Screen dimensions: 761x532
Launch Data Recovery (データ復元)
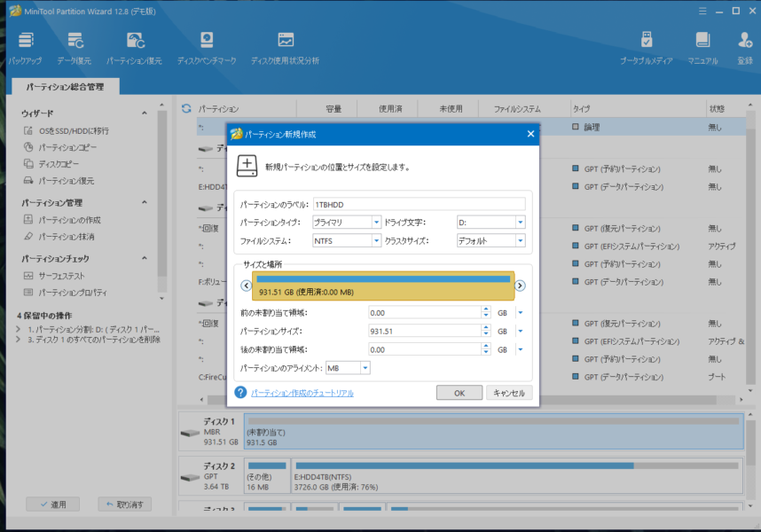tap(75, 48)
